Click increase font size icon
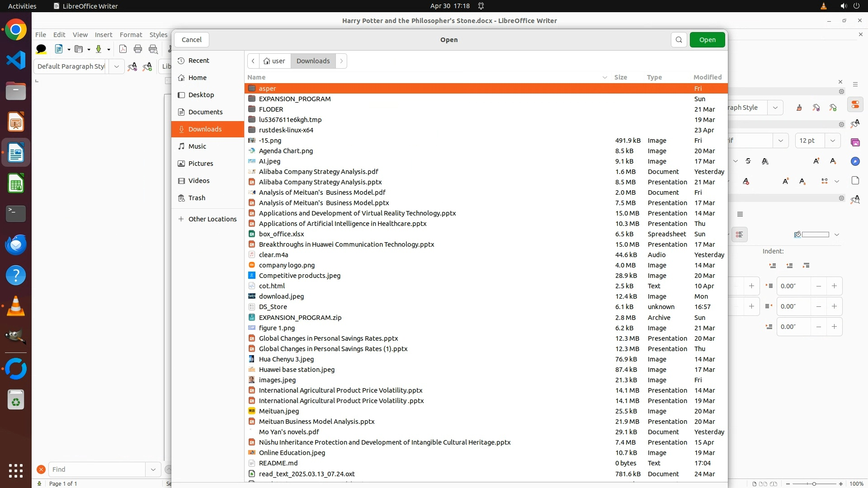This screenshot has height=488, width=868. [816, 161]
